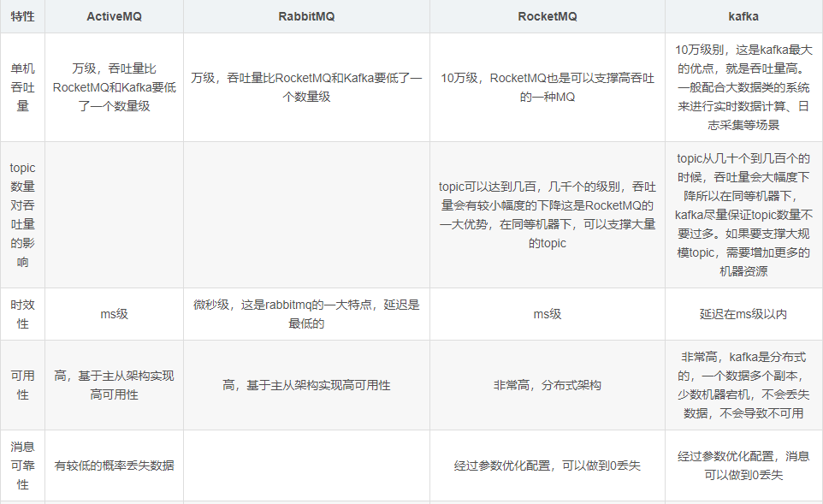Select the 消息可靠性 row label
This screenshot has width=823, height=504.
[x=22, y=465]
